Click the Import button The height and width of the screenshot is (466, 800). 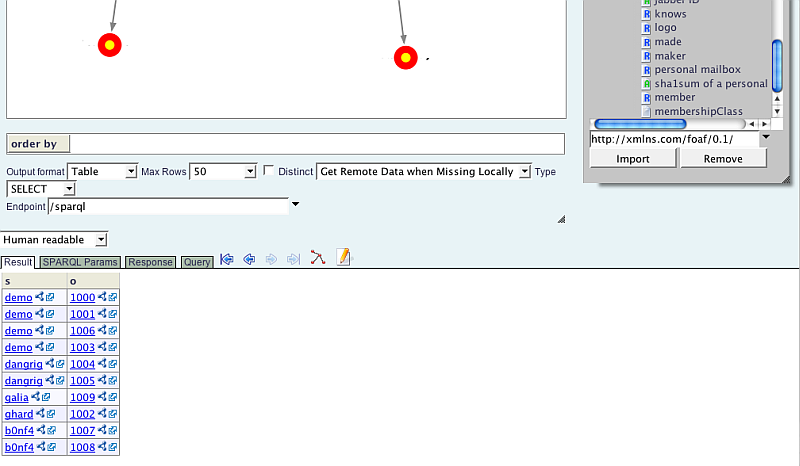click(x=633, y=159)
